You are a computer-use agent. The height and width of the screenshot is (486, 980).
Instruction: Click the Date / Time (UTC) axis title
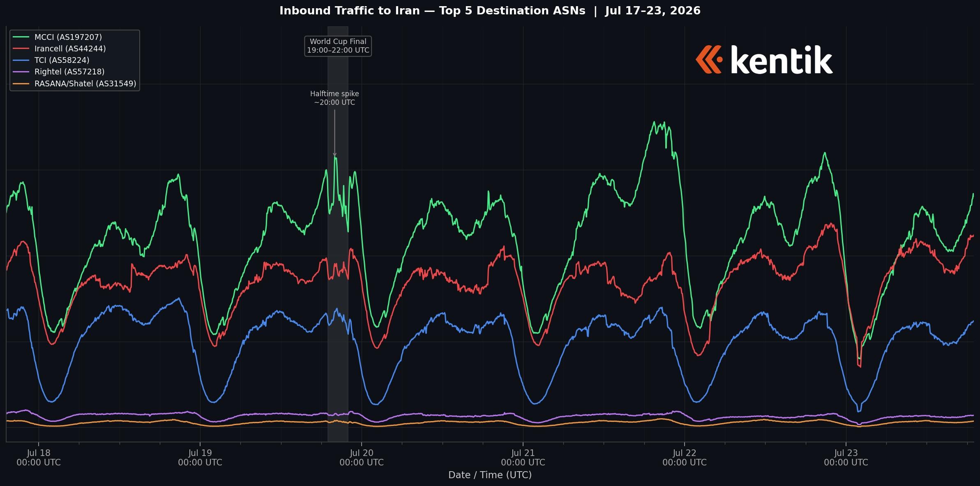[x=490, y=475]
